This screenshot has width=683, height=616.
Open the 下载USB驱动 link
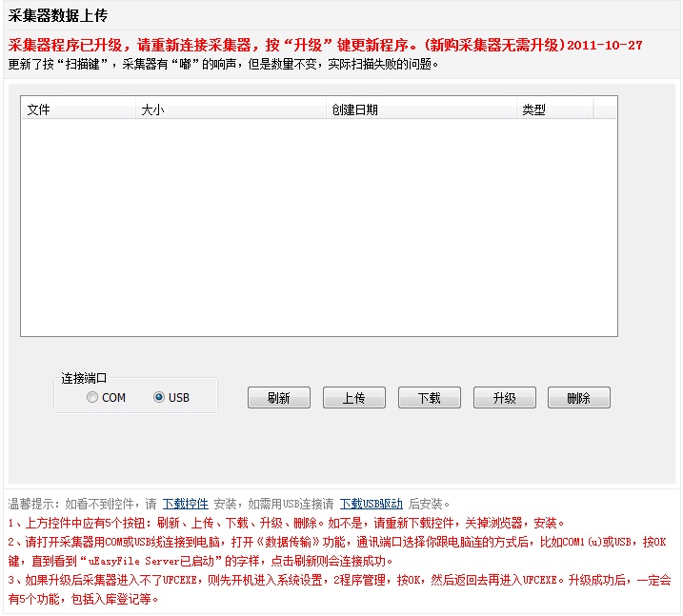(x=372, y=504)
